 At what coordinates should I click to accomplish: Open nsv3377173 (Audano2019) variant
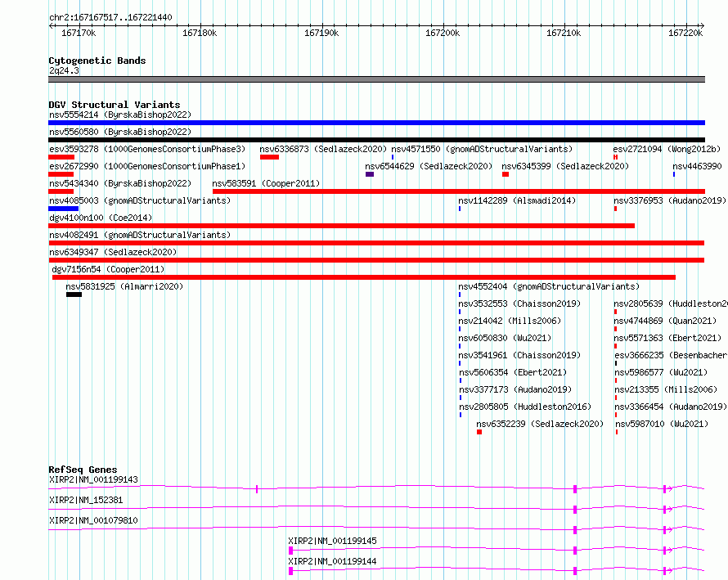(515, 389)
